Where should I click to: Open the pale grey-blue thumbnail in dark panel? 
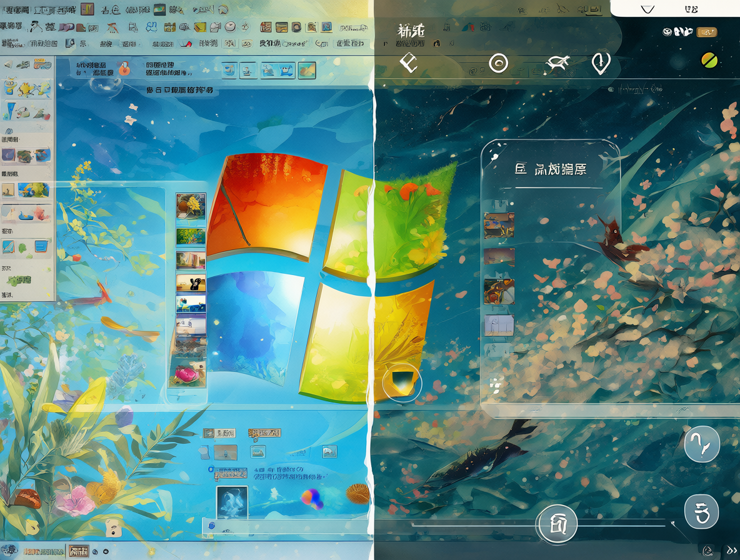pos(499,325)
